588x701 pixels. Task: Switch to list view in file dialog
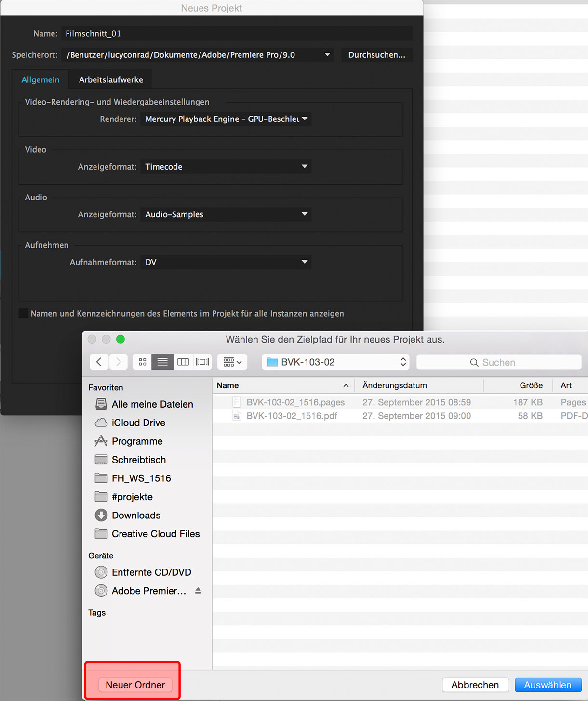(x=162, y=362)
